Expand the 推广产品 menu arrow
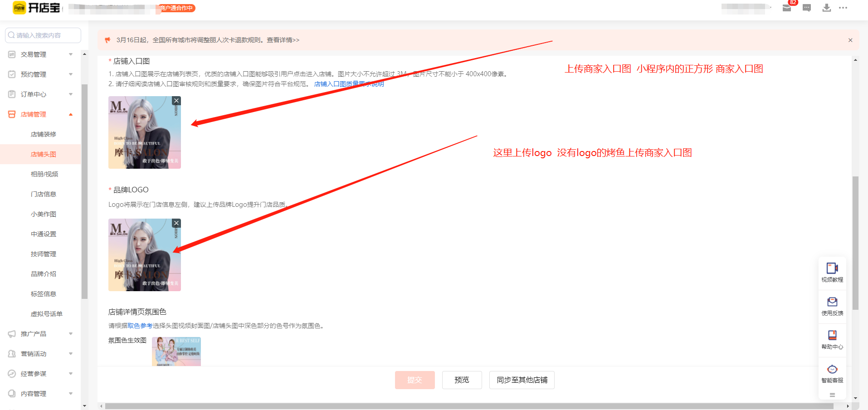 point(71,334)
